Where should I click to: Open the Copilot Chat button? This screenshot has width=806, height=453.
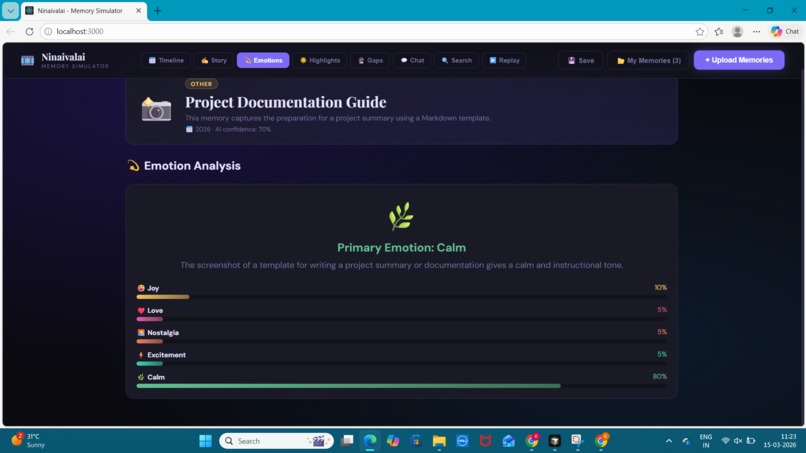[x=785, y=31]
